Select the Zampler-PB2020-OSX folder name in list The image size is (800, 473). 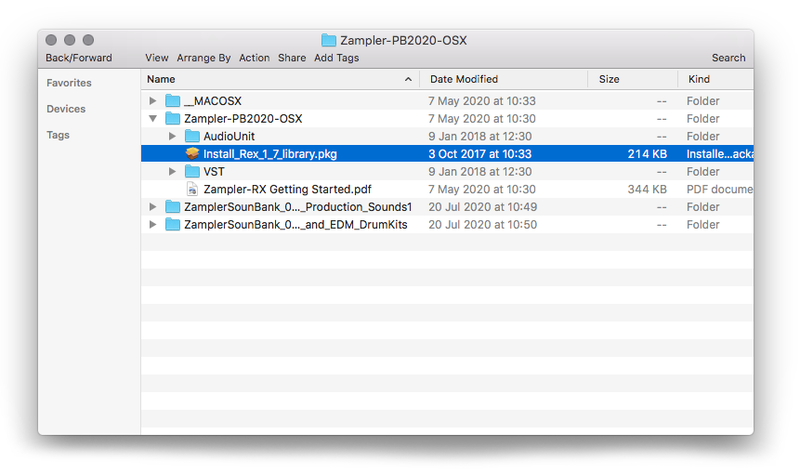[243, 118]
